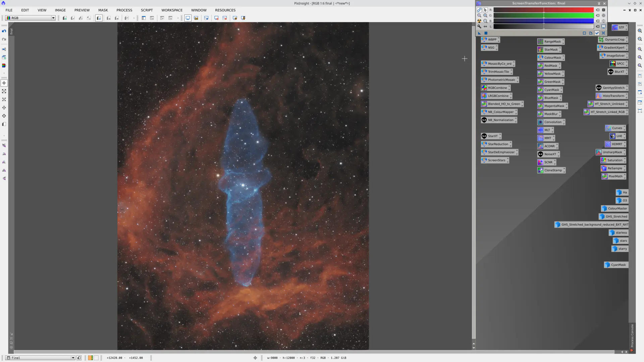The image size is (644, 362).
Task: Click the CloneStamp process icon
Action: [551, 170]
